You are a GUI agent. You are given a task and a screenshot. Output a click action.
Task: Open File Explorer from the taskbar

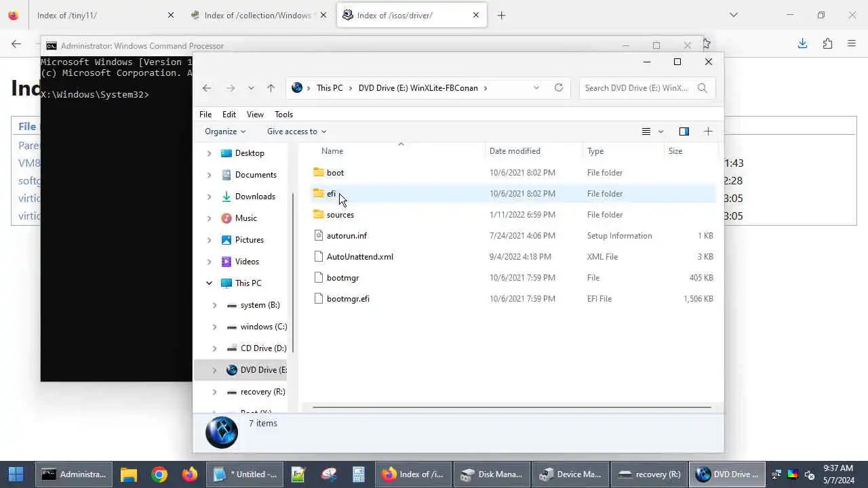point(129,474)
